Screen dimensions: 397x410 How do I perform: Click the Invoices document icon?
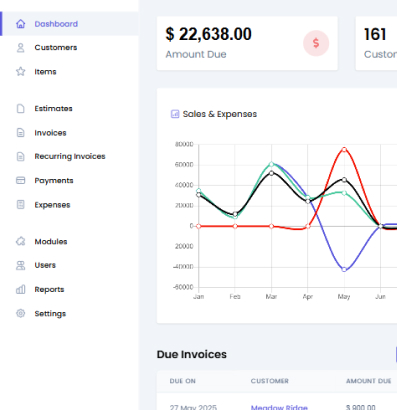click(x=21, y=133)
